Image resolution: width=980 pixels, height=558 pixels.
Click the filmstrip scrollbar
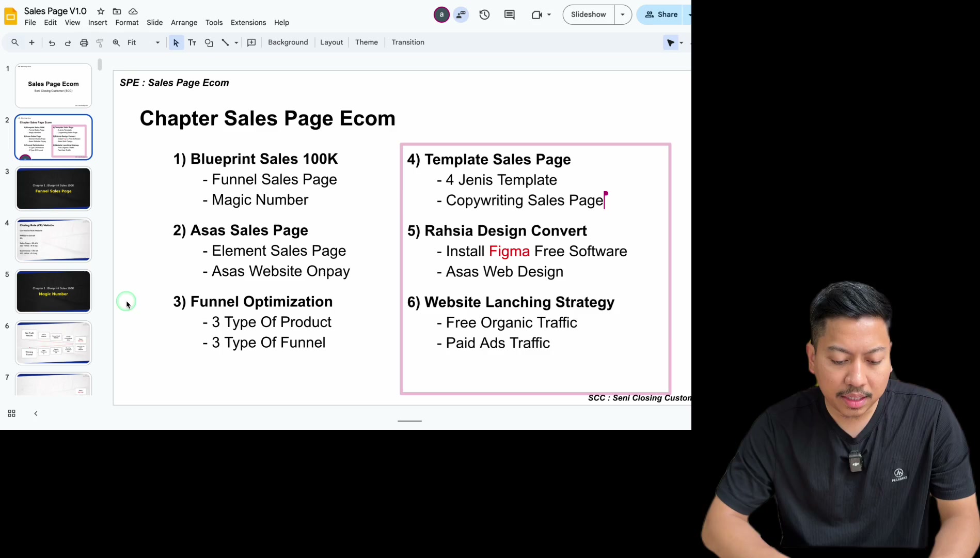[x=100, y=65]
